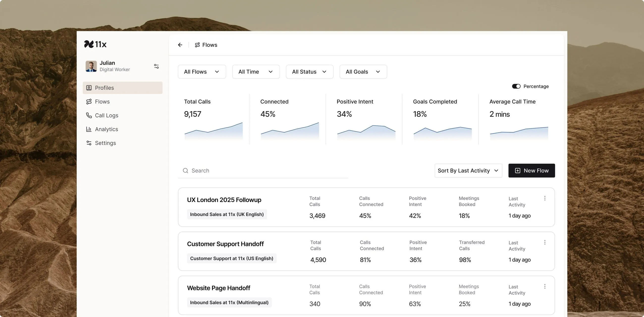Click the 3,469 total calls value
Image resolution: width=644 pixels, height=317 pixels.
pyautogui.click(x=317, y=216)
